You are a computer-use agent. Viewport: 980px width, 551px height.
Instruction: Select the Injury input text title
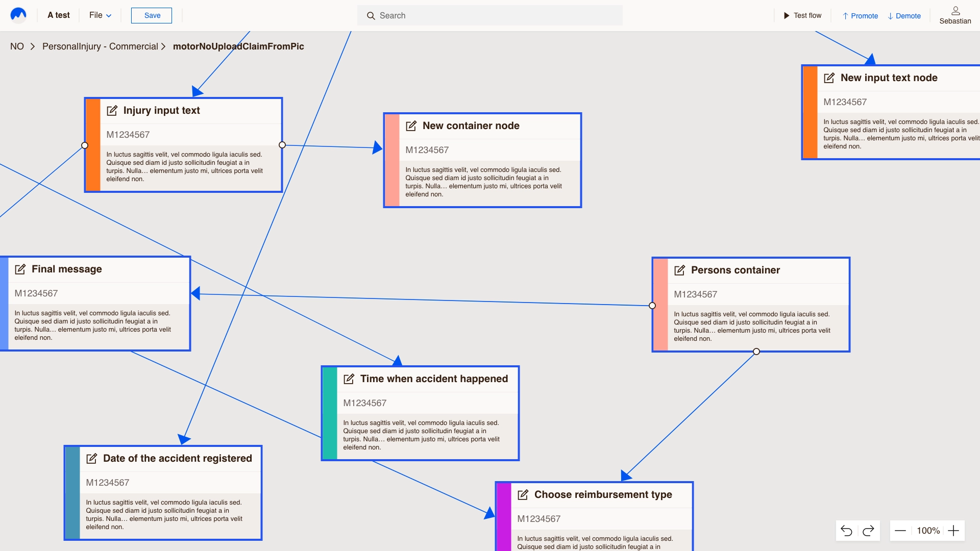[161, 111]
